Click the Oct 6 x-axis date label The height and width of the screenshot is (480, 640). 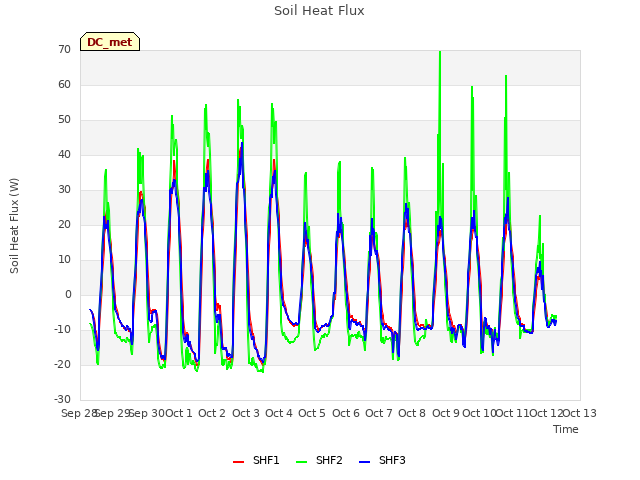coord(346,413)
